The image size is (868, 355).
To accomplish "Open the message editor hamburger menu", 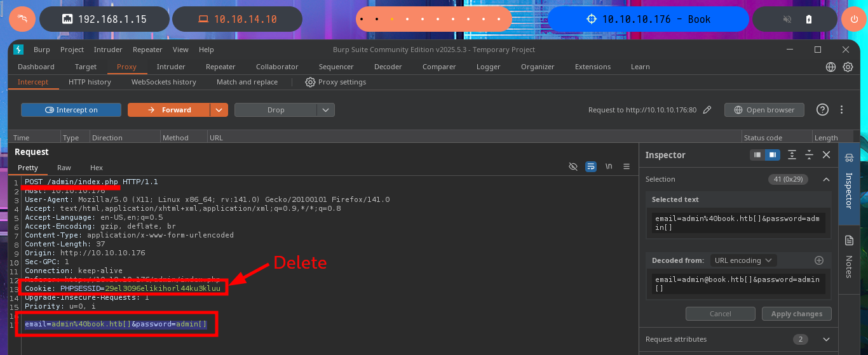I will (627, 166).
